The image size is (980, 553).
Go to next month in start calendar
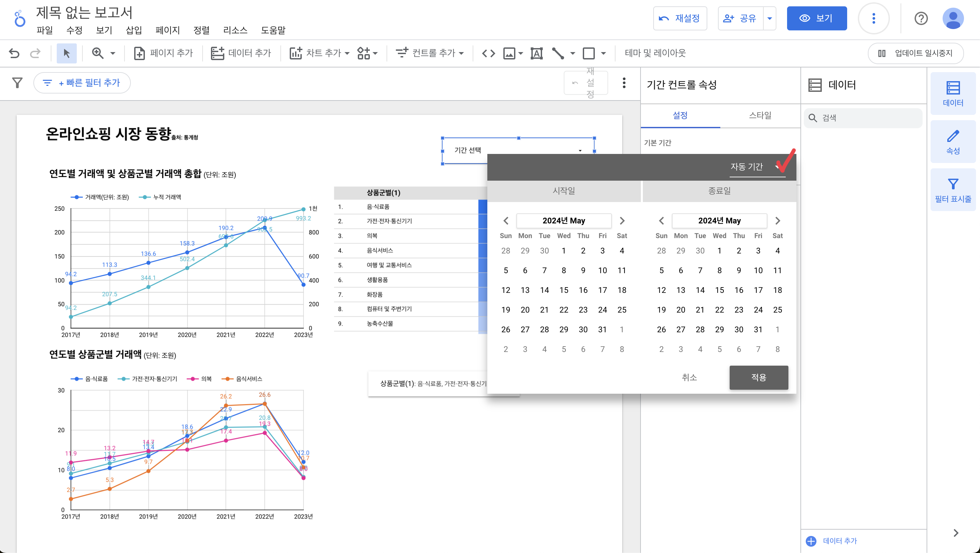click(622, 221)
